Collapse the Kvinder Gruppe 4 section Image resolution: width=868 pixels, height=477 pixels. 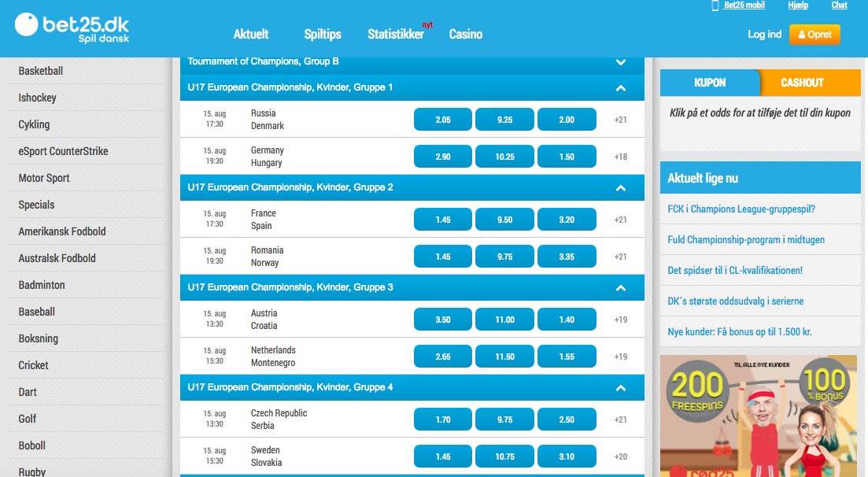[620, 388]
